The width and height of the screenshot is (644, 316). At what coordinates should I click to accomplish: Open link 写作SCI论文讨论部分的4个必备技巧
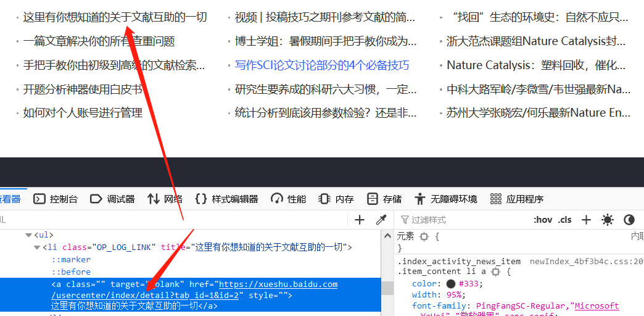(x=322, y=65)
